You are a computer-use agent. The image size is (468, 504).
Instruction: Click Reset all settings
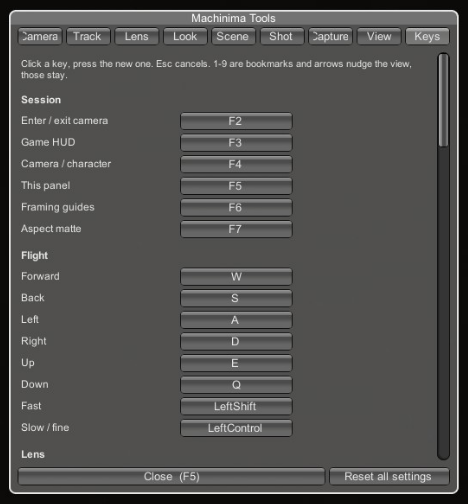[x=389, y=476]
